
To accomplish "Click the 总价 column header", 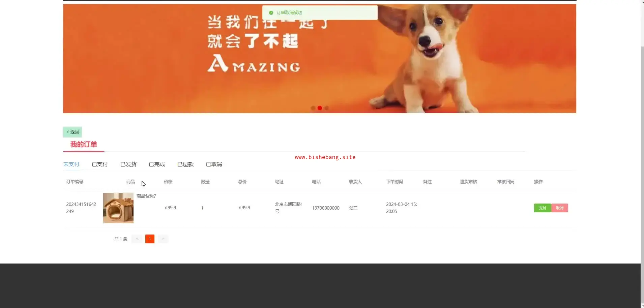I will (x=242, y=182).
